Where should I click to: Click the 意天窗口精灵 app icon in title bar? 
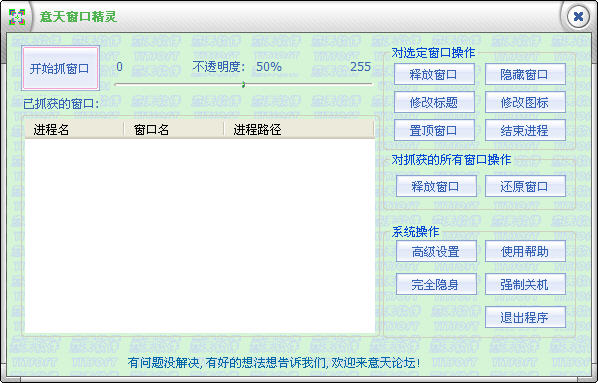pos(17,17)
